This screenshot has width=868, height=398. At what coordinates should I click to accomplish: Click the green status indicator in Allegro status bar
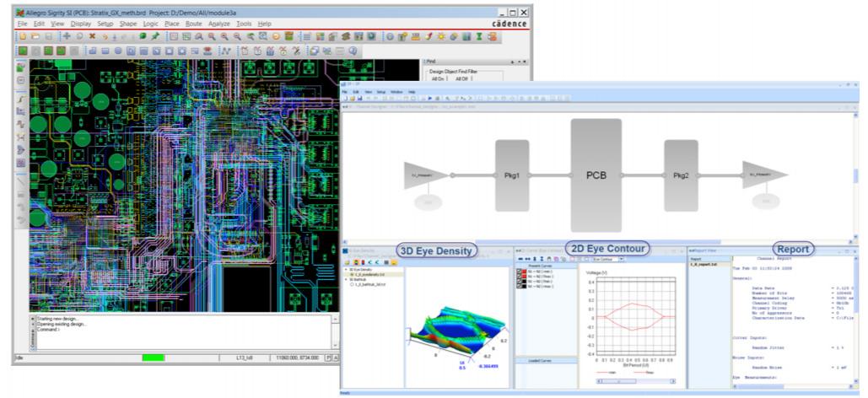coord(154,358)
